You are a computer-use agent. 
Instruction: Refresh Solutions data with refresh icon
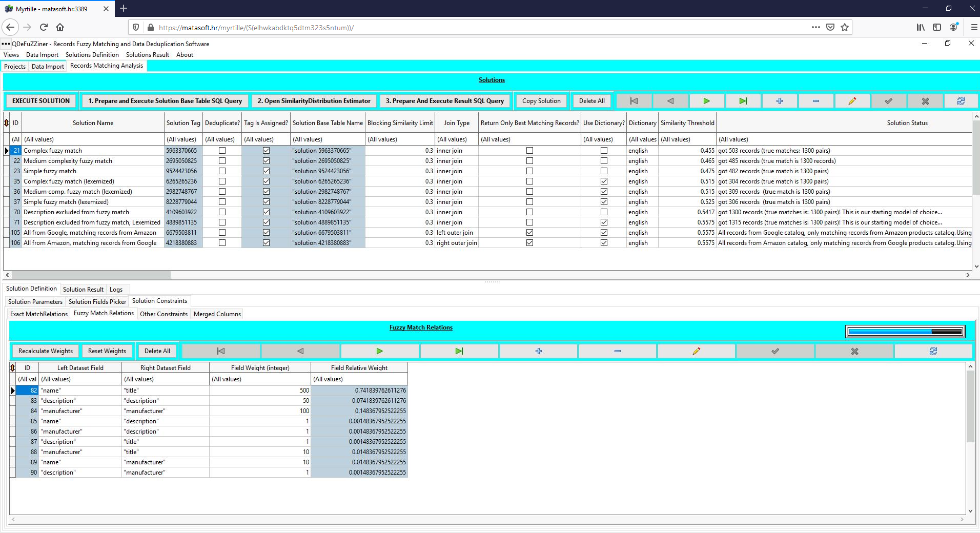coord(961,101)
